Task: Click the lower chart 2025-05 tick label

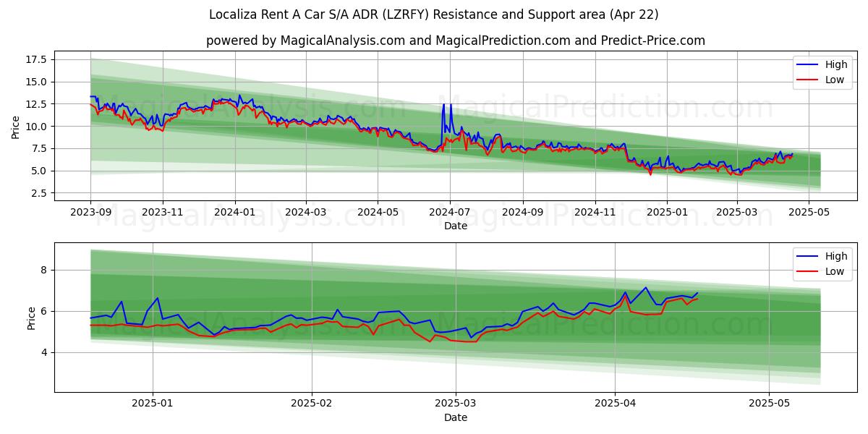Action: coord(770,404)
